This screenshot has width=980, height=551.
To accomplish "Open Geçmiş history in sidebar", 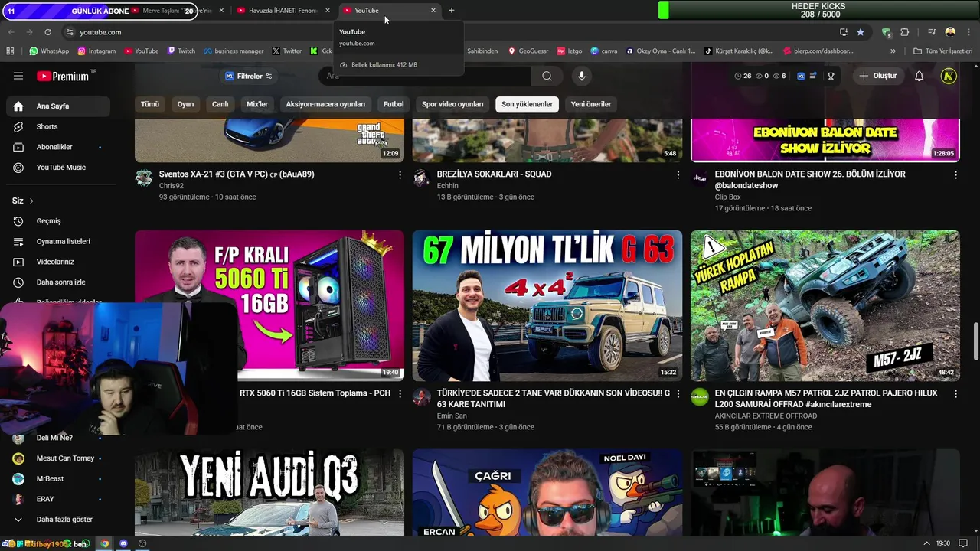I will [x=58, y=221].
